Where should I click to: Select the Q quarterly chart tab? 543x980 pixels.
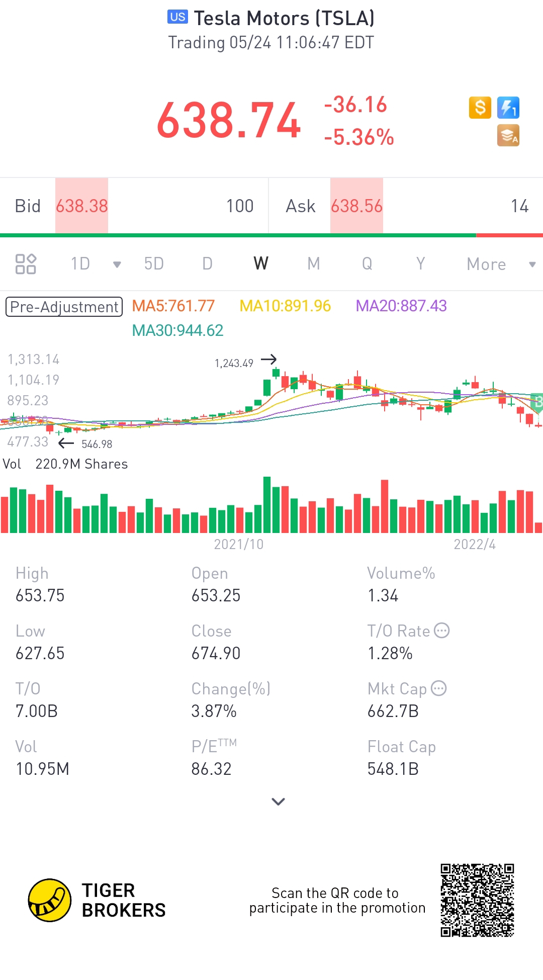pos(367,264)
